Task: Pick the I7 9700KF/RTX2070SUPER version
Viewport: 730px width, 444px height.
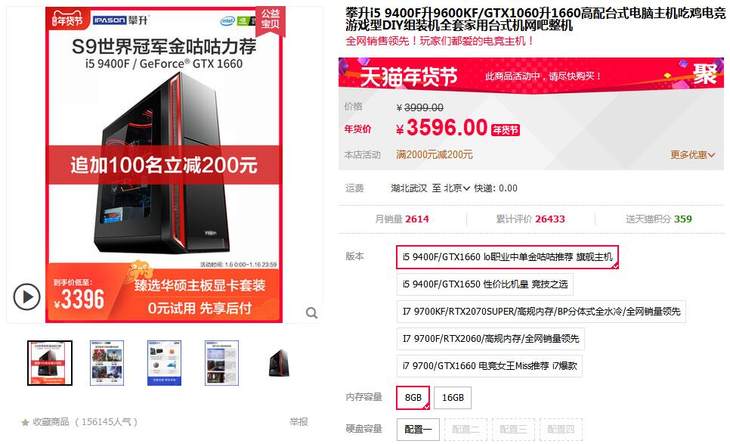Action: [x=541, y=311]
